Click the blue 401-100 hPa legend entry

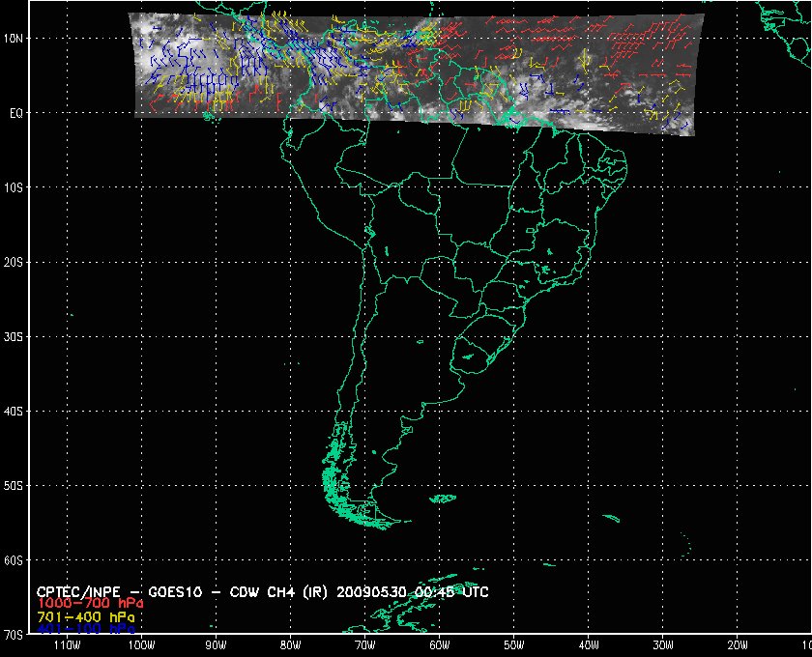coord(86,629)
